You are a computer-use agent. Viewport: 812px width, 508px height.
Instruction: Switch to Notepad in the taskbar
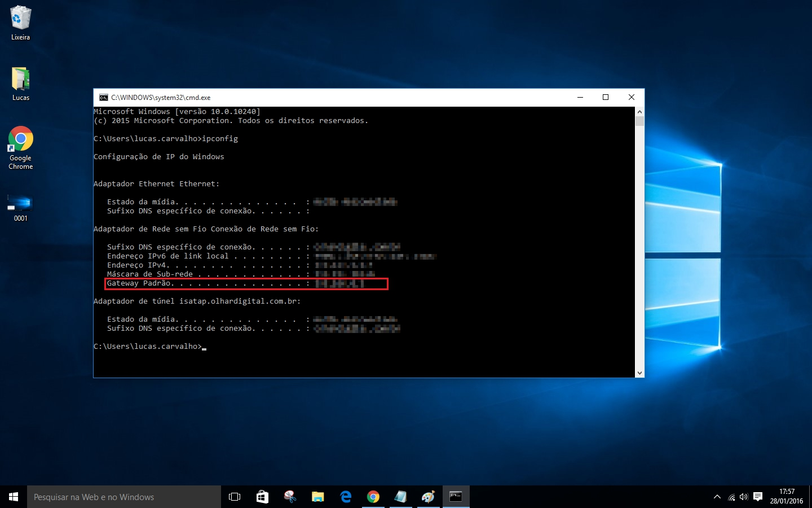click(400, 497)
